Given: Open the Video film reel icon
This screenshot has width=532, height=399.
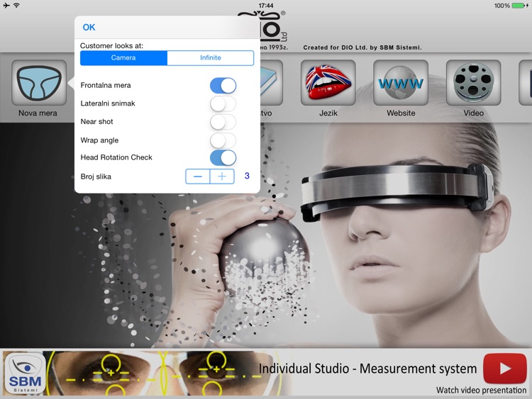Looking at the screenshot, I should coord(473,83).
